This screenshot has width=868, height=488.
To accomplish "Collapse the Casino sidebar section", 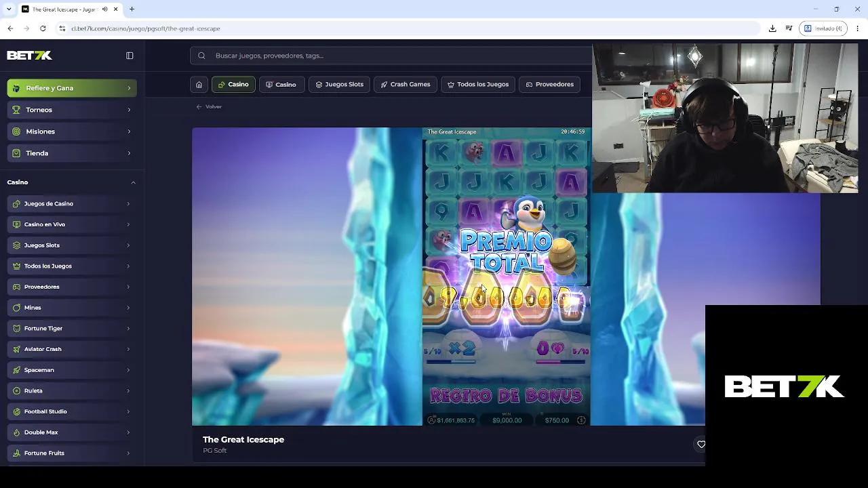I will coord(133,182).
